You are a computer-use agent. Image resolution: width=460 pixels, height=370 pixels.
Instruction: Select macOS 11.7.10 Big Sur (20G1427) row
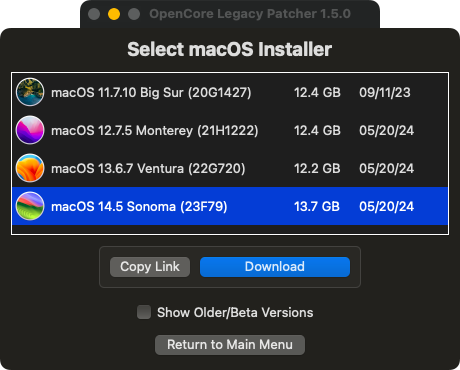click(230, 92)
